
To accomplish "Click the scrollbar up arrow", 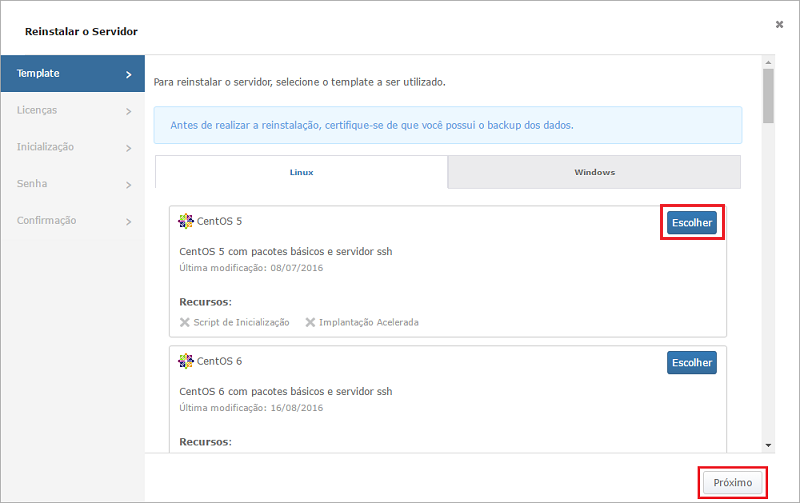I will pyautogui.click(x=768, y=62).
